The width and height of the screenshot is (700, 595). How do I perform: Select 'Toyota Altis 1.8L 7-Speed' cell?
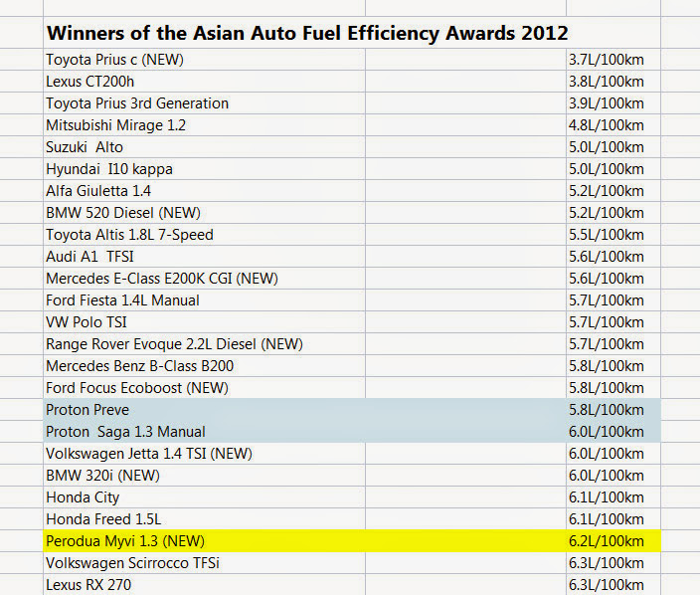pos(205,235)
